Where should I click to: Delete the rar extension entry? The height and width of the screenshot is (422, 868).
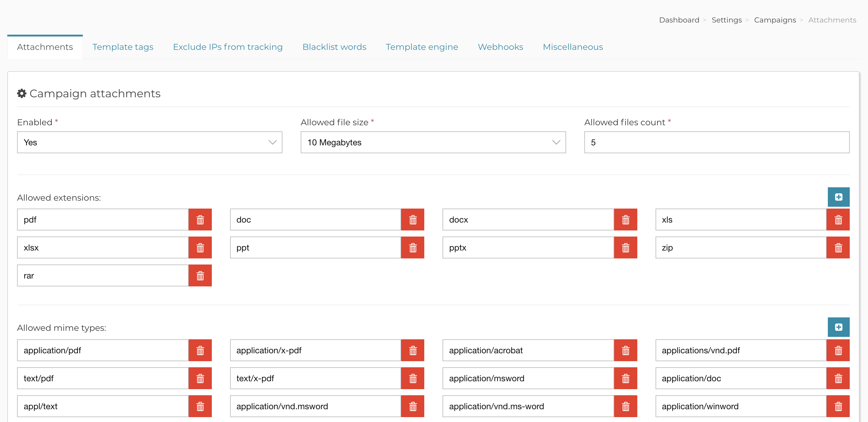click(200, 275)
